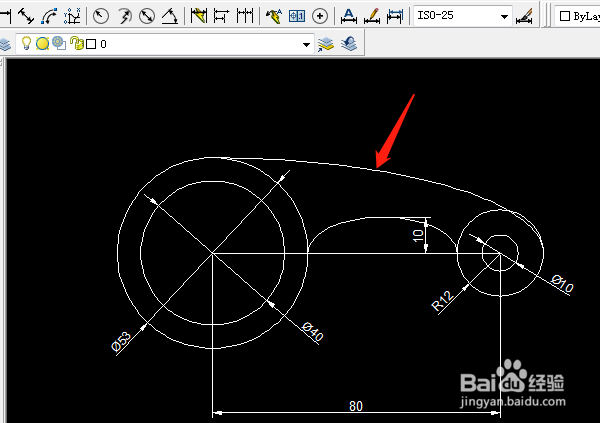Viewport: 600px width, 423px height.
Task: Click the layer 0 color swatch
Action: click(x=91, y=44)
